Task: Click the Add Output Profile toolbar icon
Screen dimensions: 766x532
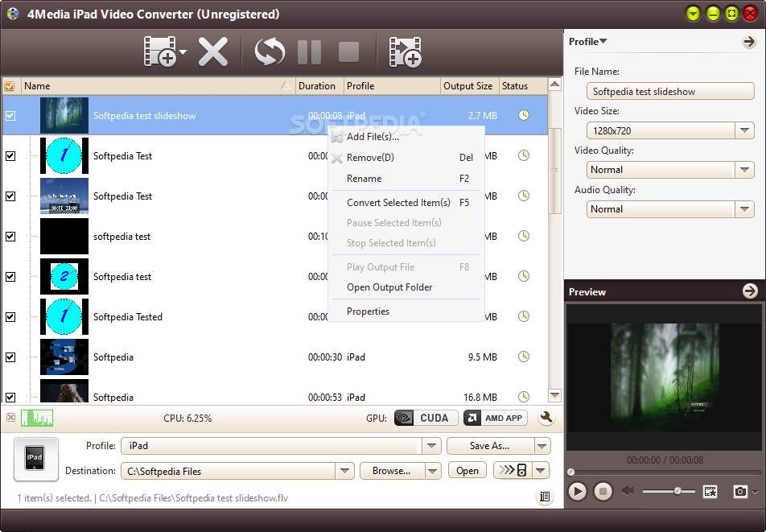Action: tap(405, 52)
